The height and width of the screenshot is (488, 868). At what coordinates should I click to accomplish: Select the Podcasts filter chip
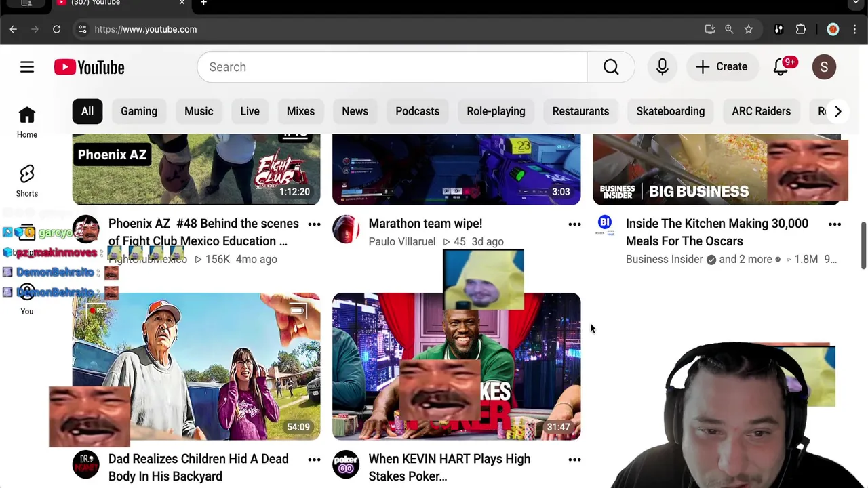point(418,111)
